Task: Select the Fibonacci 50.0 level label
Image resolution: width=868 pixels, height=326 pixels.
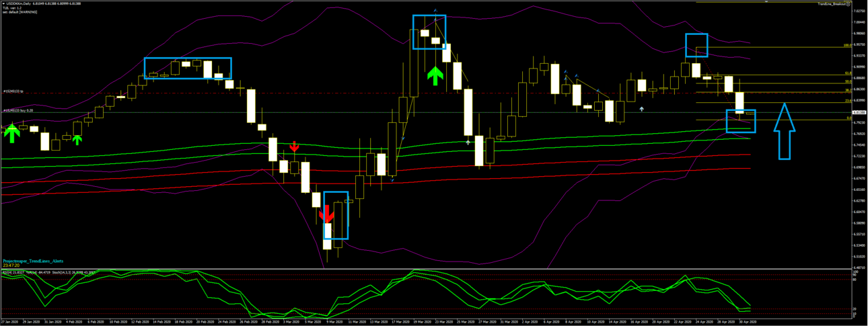Action: click(x=848, y=82)
